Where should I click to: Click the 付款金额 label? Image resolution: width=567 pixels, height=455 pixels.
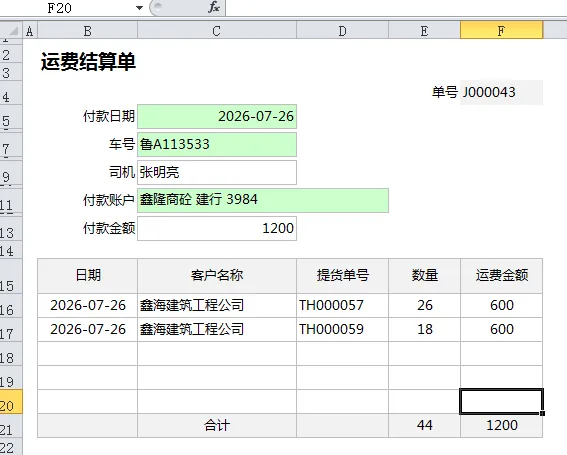[109, 228]
